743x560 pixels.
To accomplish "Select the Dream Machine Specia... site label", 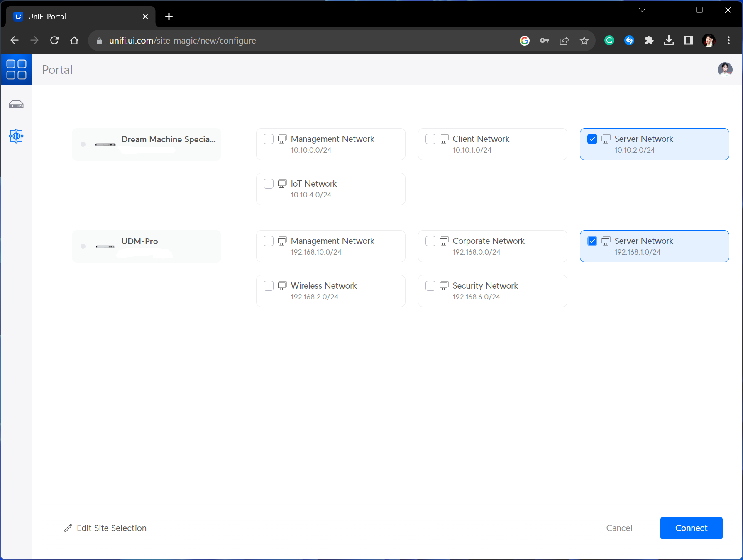I will click(169, 139).
